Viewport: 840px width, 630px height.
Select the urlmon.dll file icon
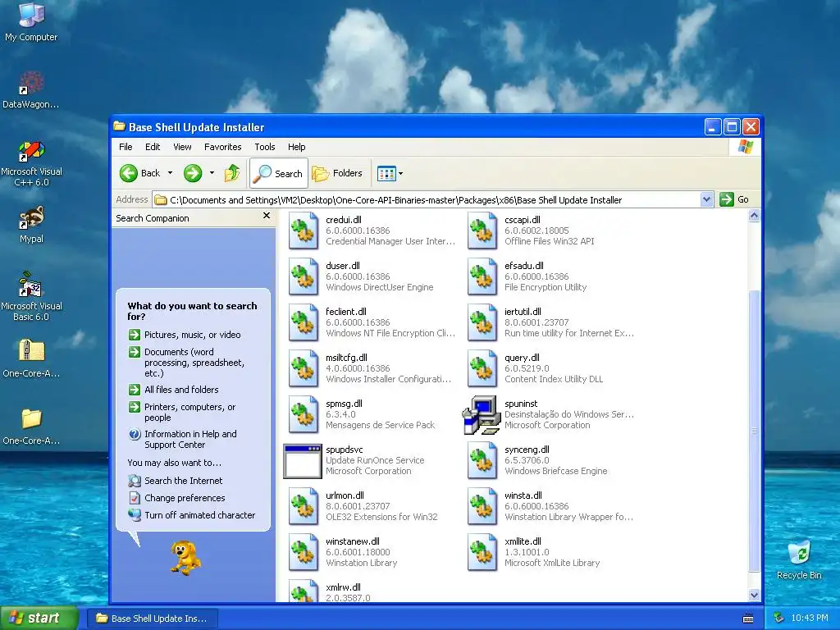pyautogui.click(x=304, y=507)
